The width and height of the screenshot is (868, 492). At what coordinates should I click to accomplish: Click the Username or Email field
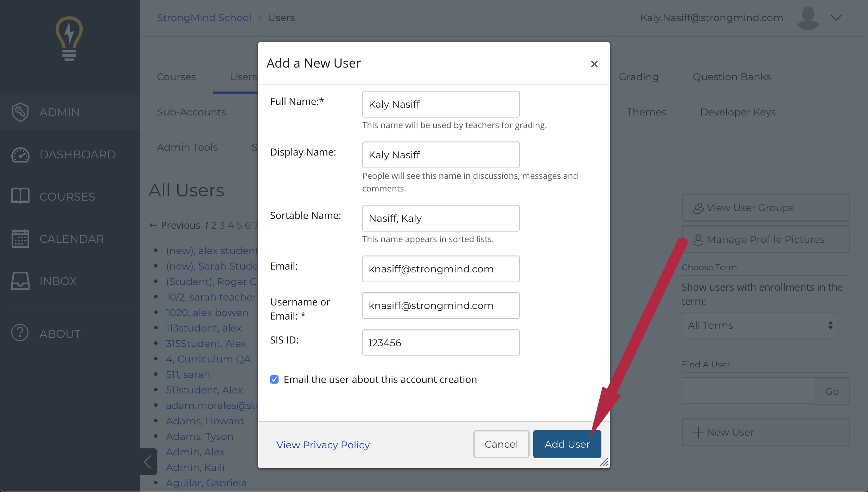pos(441,305)
